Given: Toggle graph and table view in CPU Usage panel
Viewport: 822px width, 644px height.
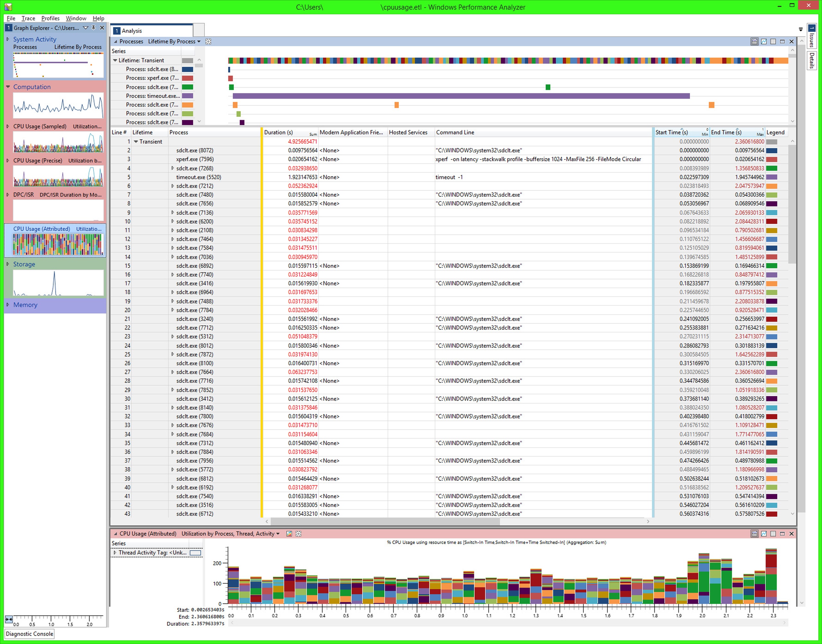Looking at the screenshot, I should (754, 534).
